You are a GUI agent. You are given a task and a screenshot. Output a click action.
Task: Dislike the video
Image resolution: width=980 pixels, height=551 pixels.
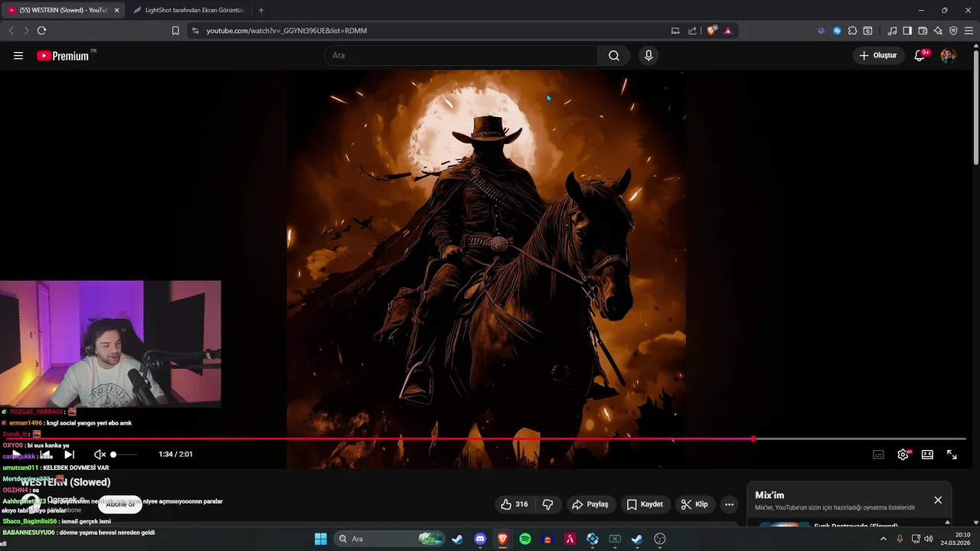(x=548, y=504)
